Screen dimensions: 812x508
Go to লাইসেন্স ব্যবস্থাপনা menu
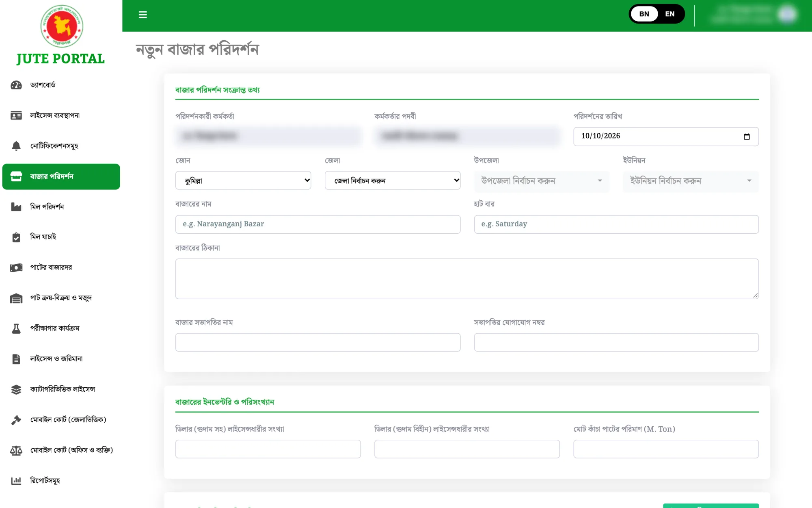[x=61, y=115]
